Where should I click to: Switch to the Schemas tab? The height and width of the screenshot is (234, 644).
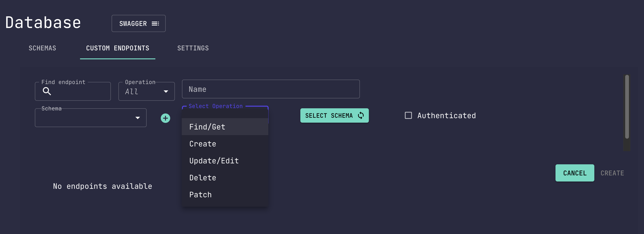pyautogui.click(x=43, y=48)
